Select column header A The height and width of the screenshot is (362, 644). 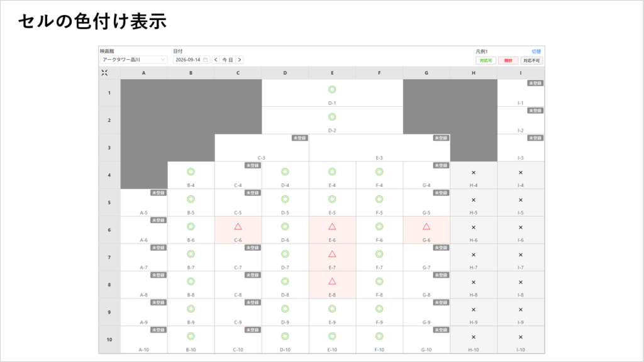click(x=144, y=73)
